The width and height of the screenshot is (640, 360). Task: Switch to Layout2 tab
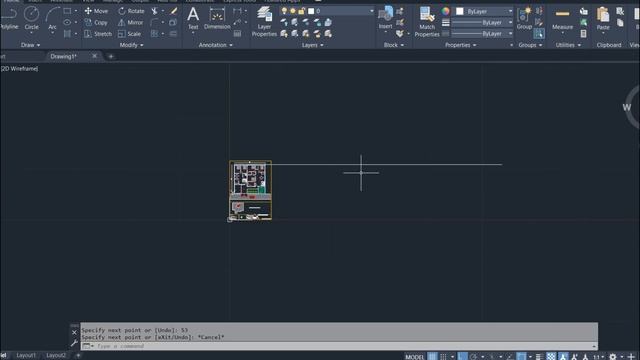[56, 356]
